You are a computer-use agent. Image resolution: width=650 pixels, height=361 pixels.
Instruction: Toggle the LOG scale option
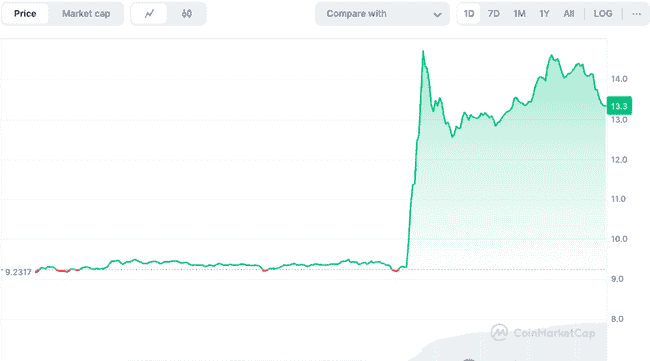point(603,14)
